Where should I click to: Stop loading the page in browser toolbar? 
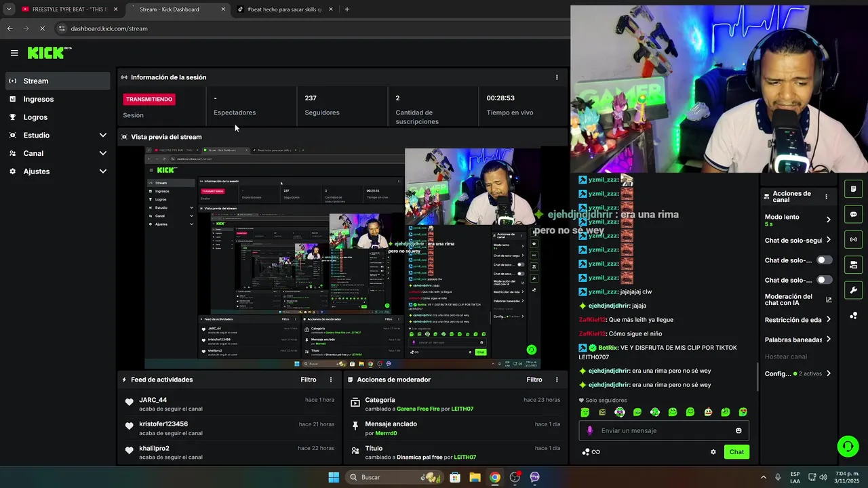coord(42,28)
